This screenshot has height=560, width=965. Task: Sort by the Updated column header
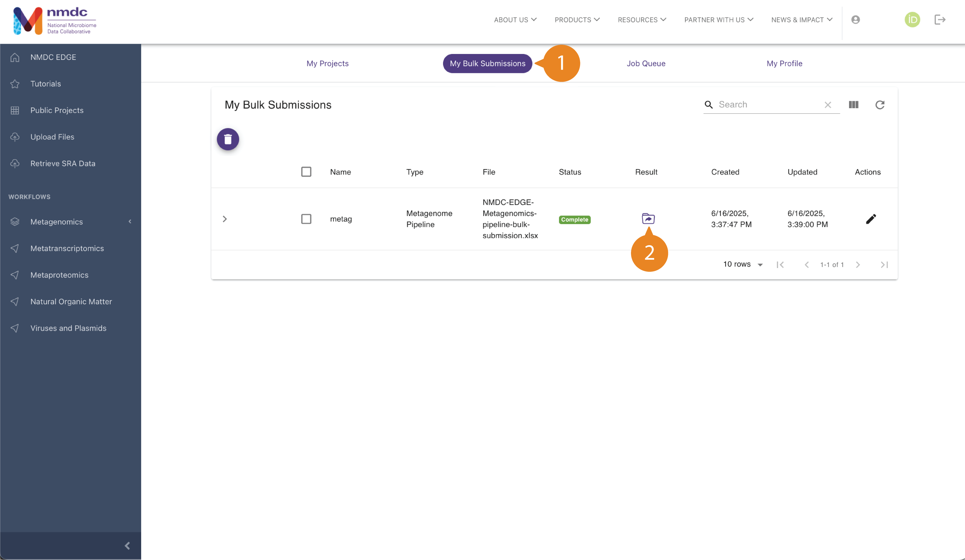click(802, 172)
